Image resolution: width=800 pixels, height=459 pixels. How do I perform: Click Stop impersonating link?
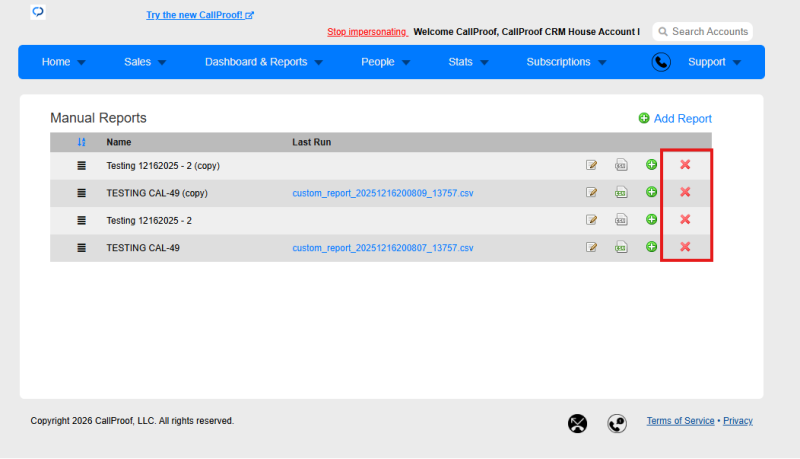coord(367,32)
